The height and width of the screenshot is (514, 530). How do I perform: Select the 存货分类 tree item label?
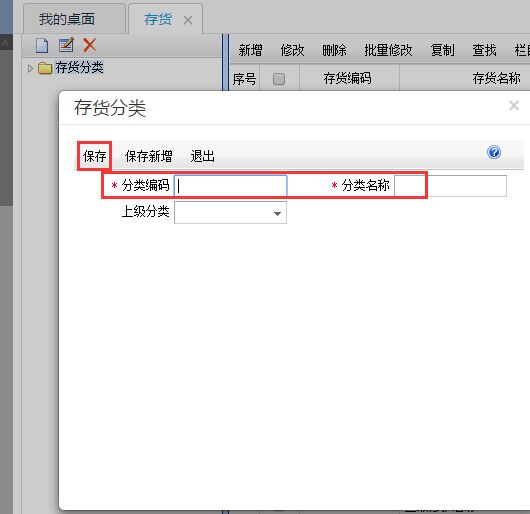79,68
